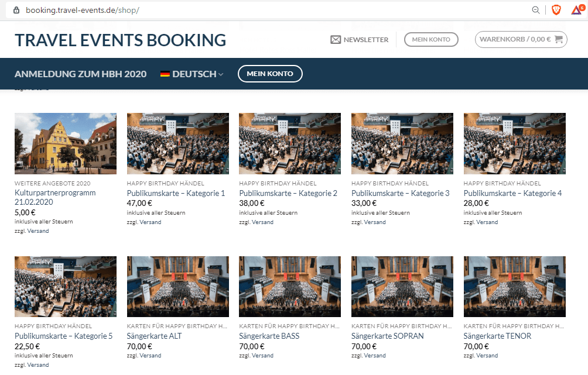
Task: Open Brave Rewards triangle icon
Action: click(577, 10)
